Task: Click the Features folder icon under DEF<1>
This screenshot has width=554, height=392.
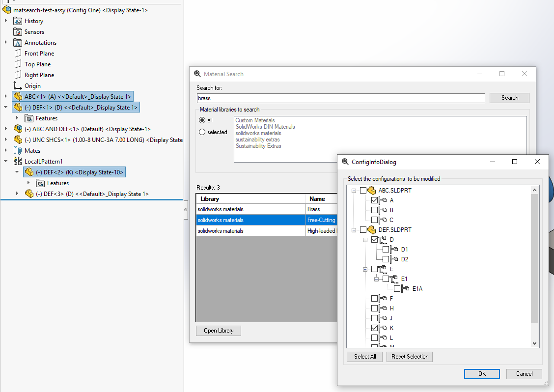Action: pos(29,118)
